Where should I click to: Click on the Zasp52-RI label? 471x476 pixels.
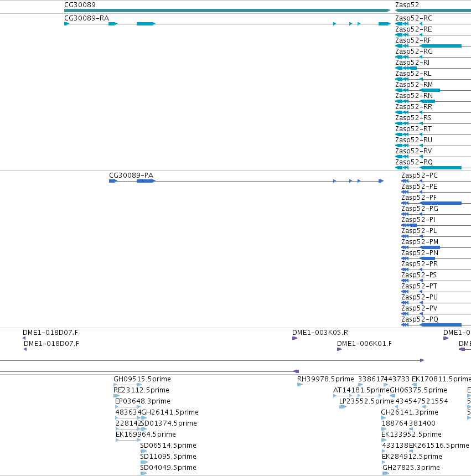[412, 63]
